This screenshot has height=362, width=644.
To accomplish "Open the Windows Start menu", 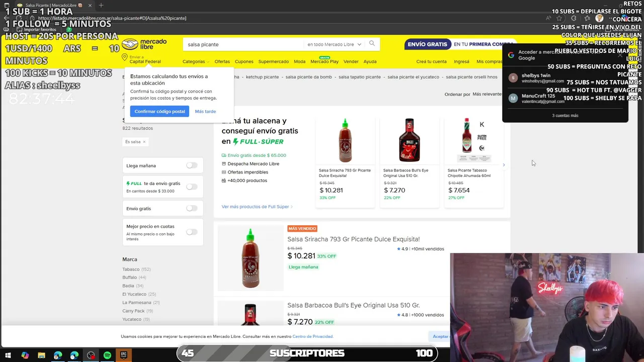I will 8,355.
